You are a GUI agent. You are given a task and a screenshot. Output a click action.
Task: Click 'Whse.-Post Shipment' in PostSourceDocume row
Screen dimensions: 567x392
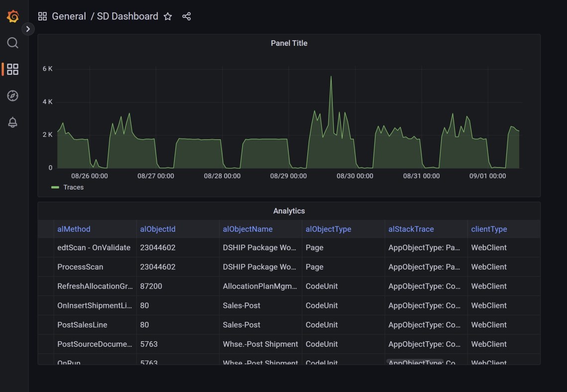pyautogui.click(x=260, y=344)
